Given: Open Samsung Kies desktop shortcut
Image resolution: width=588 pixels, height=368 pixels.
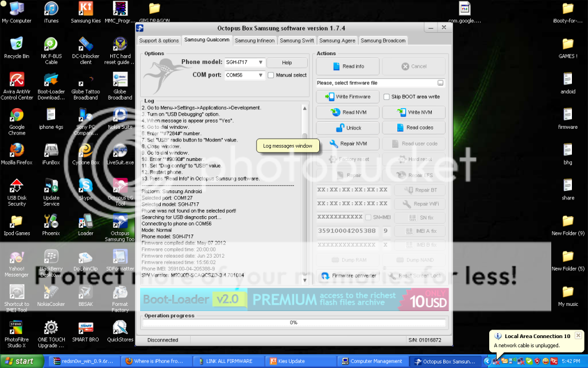Looking at the screenshot, I should [86, 13].
